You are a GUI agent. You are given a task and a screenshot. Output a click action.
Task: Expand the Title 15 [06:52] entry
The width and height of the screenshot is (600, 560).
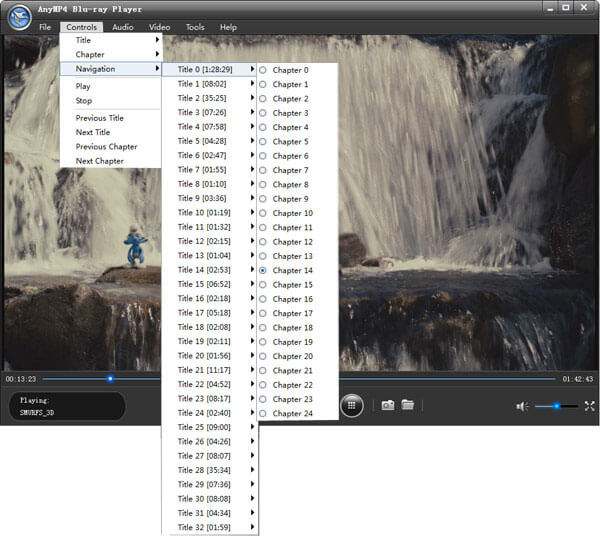coord(210,284)
